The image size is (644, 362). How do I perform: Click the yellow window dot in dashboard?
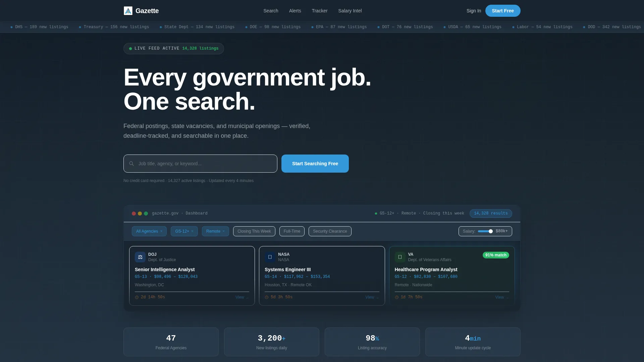pos(140,214)
